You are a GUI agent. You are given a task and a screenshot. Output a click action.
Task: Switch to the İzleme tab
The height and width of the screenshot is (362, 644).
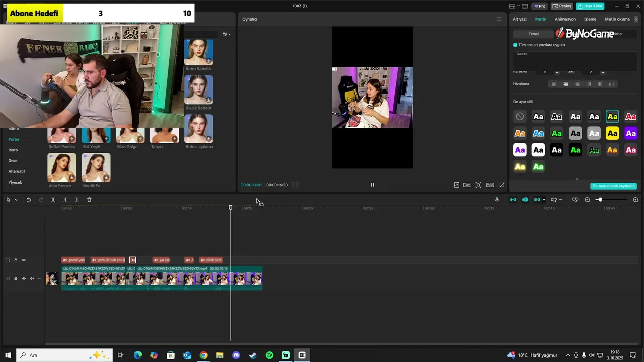tap(590, 19)
